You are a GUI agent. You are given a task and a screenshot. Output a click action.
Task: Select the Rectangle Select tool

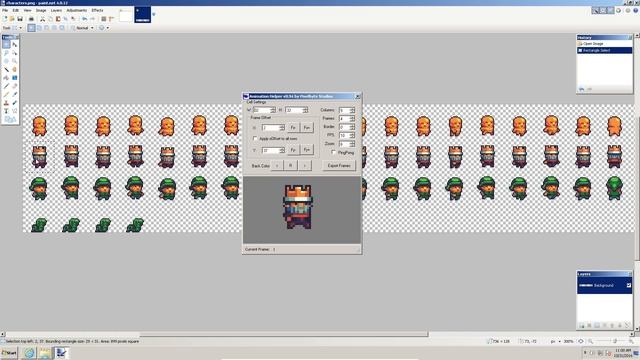pyautogui.click(x=6, y=44)
